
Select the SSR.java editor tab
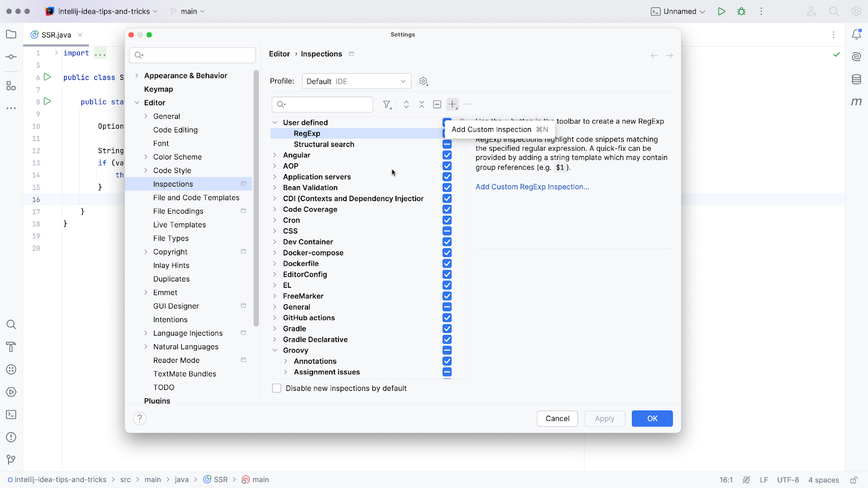56,35
